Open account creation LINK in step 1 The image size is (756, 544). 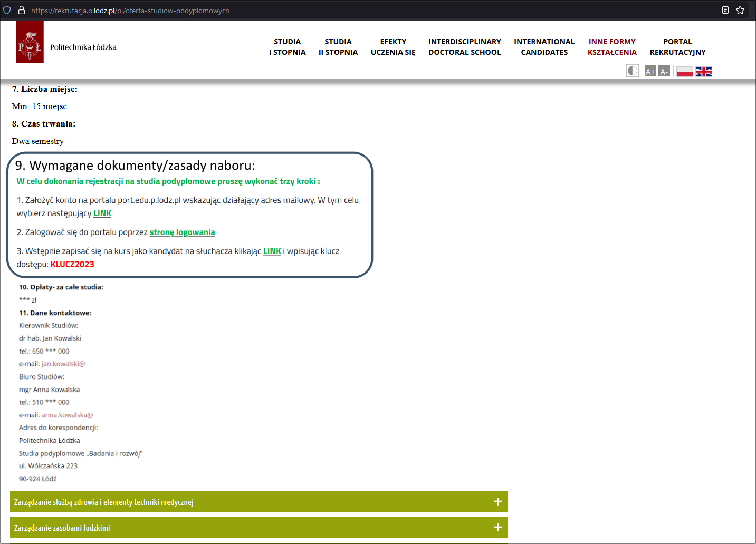tap(102, 213)
